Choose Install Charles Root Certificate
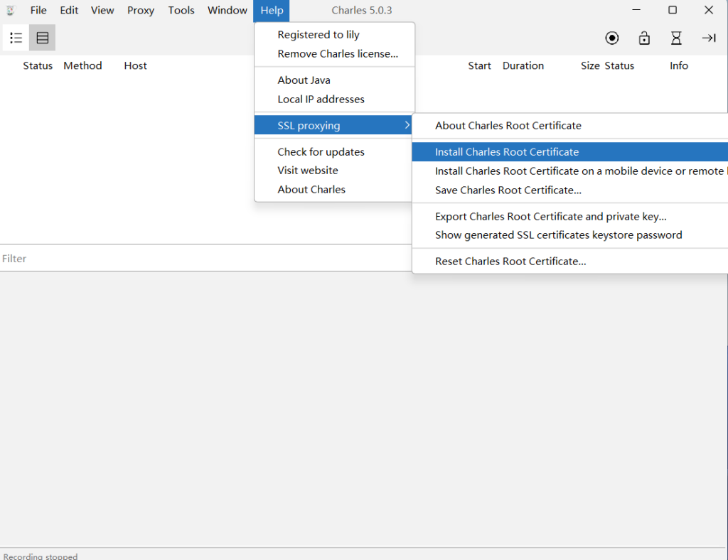The image size is (728, 560). 507,152
